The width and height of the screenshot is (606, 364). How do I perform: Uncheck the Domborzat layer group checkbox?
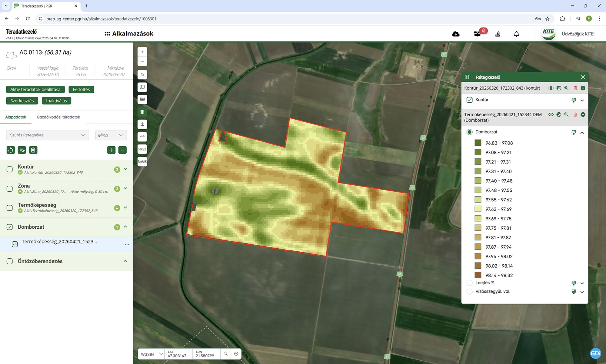[x=10, y=227]
